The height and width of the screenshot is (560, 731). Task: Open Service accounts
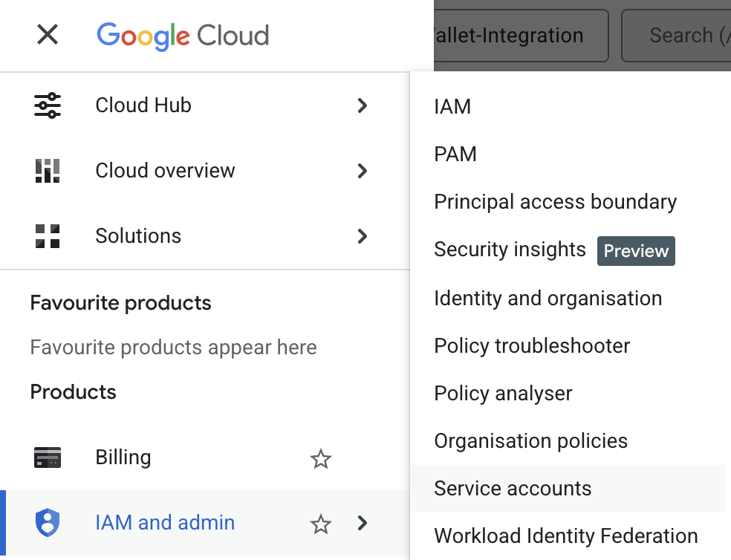568,489
